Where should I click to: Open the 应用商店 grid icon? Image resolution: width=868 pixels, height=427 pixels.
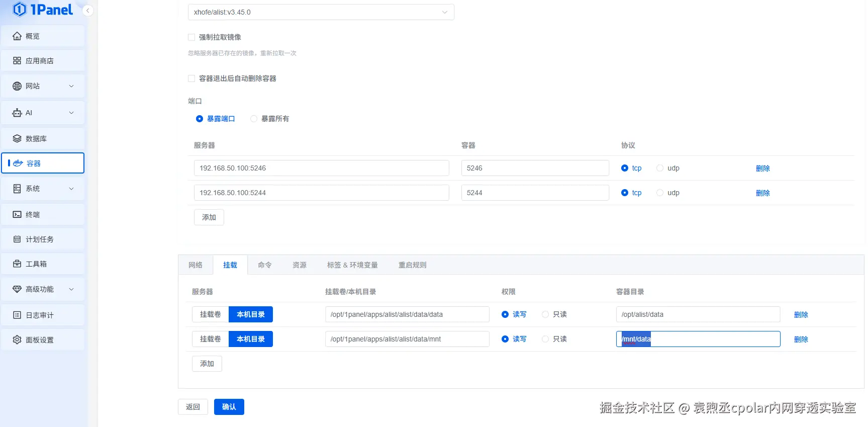tap(17, 61)
